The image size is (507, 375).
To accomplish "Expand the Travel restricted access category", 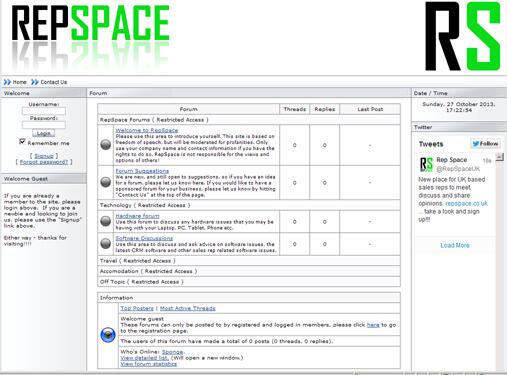I will pyautogui.click(x=249, y=261).
